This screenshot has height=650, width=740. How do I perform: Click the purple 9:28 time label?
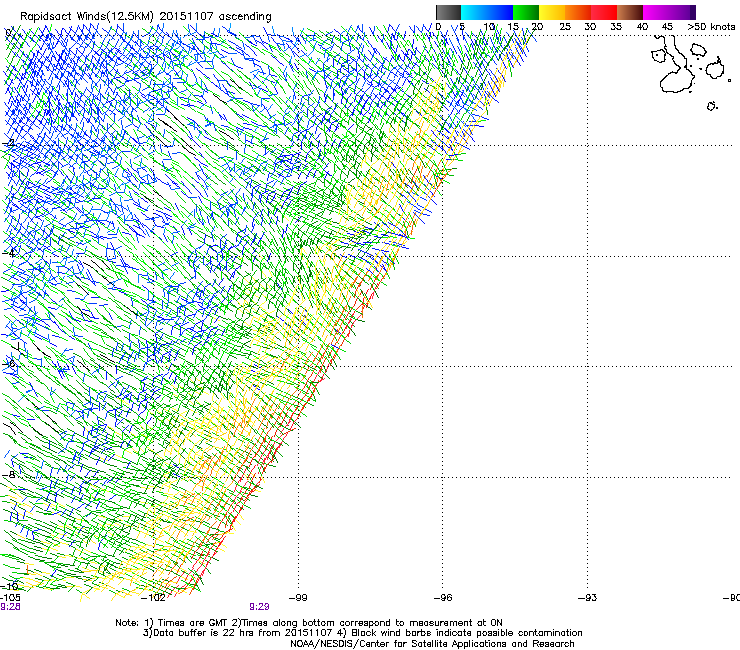[x=10, y=607]
